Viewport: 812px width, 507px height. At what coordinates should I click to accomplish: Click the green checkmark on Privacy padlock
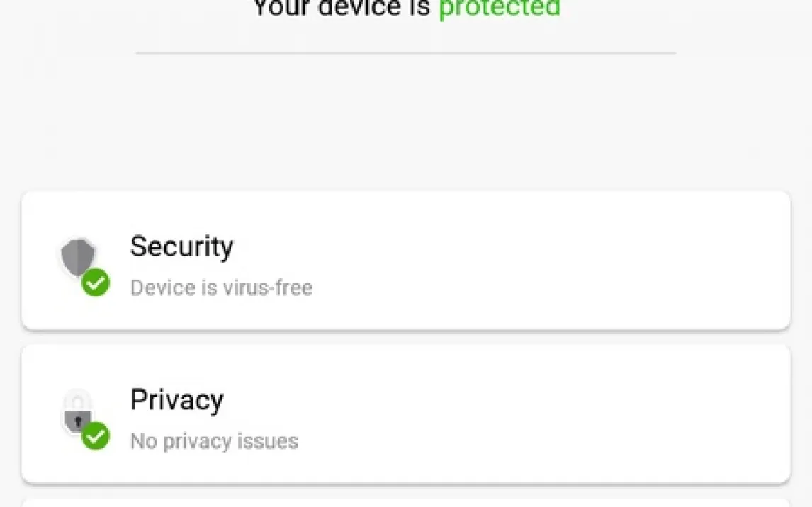[x=96, y=436]
